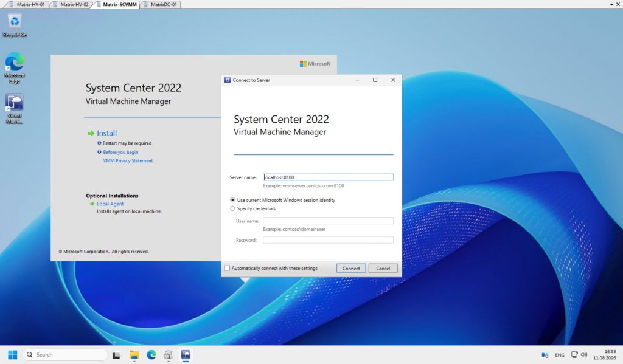Launch Edge from the taskbar
This screenshot has height=364, width=623.
[151, 355]
